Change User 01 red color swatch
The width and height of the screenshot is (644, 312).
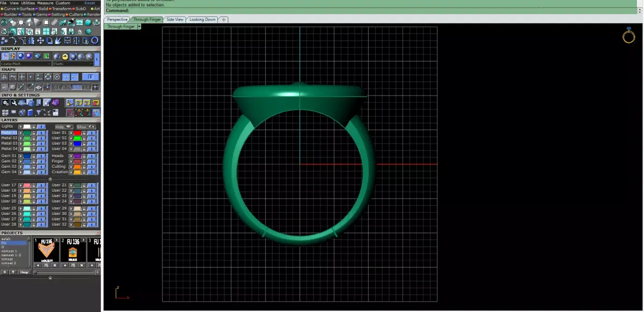coord(77,133)
